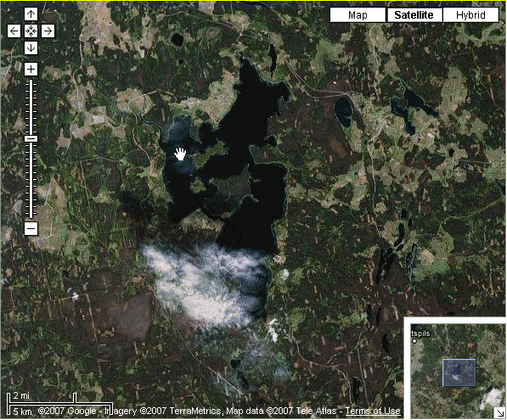Click the top of the zoom slider track
This screenshot has width=507, height=420.
[x=31, y=82]
